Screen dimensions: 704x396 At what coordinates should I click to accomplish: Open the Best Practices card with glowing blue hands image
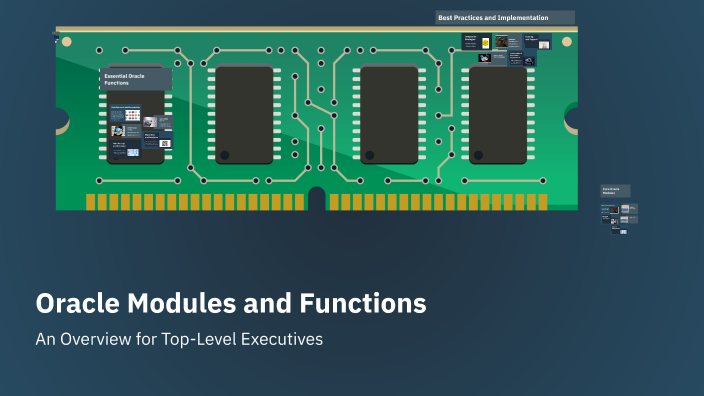[493, 58]
